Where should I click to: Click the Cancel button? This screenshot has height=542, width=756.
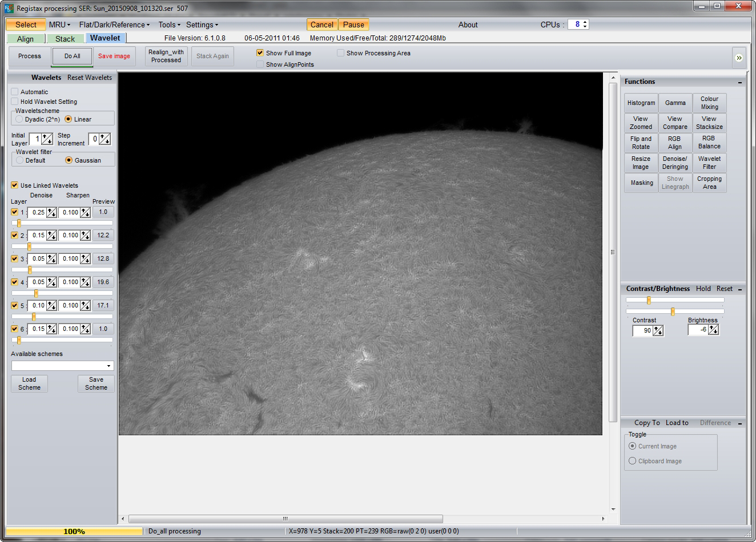(322, 25)
